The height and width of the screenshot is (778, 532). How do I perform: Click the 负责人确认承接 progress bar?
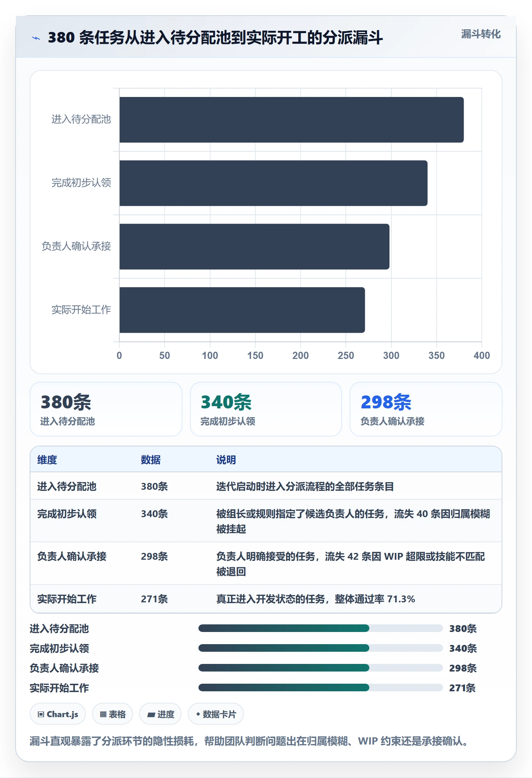tap(320, 668)
